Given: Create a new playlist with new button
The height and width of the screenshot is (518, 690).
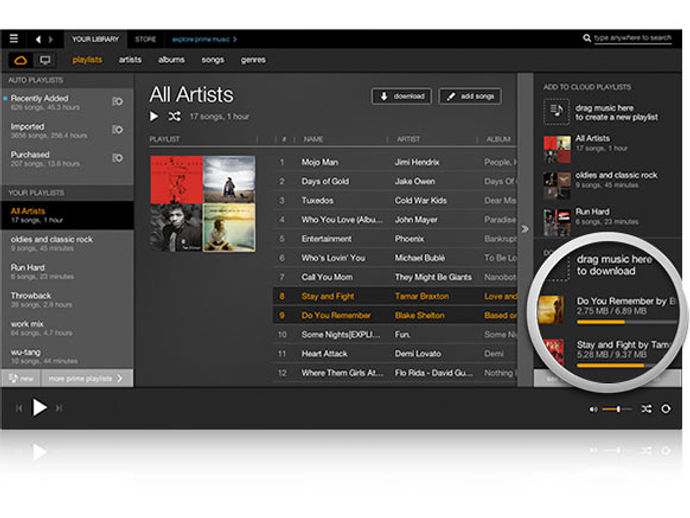Looking at the screenshot, I should (x=21, y=378).
